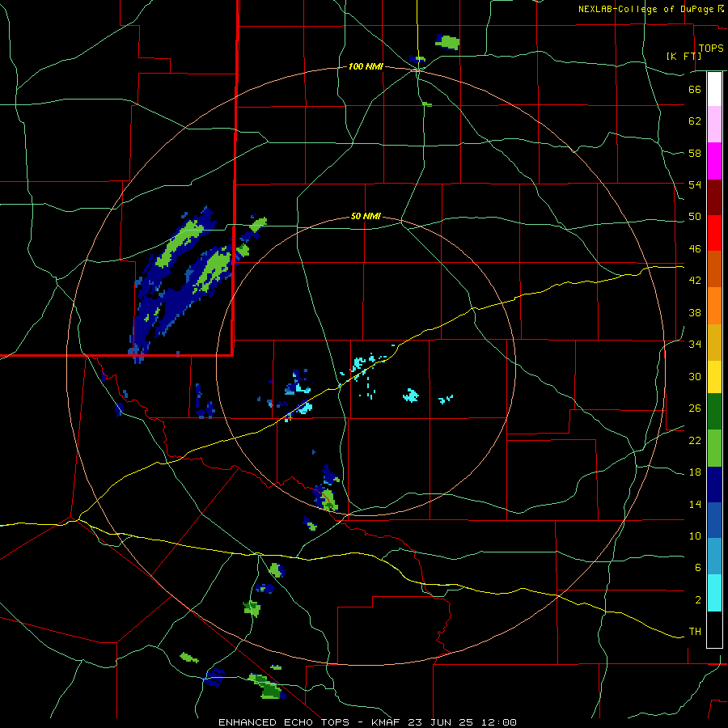This screenshot has width=728, height=728.
Task: Click the legend scale value 54
Action: pos(695,184)
